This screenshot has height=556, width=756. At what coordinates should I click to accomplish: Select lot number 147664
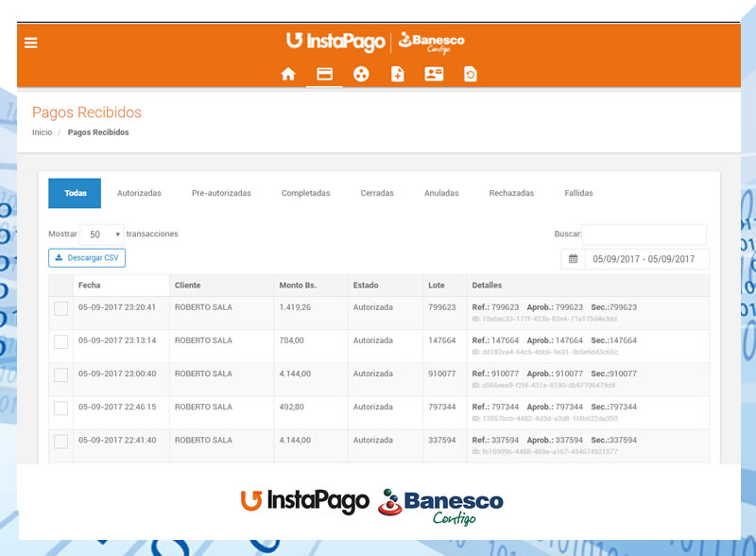[x=441, y=340]
